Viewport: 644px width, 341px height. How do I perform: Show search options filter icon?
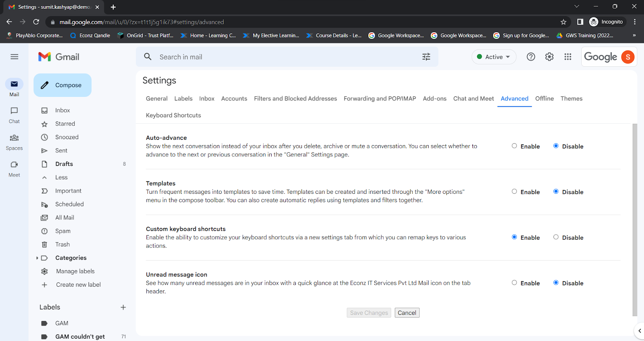coord(426,57)
